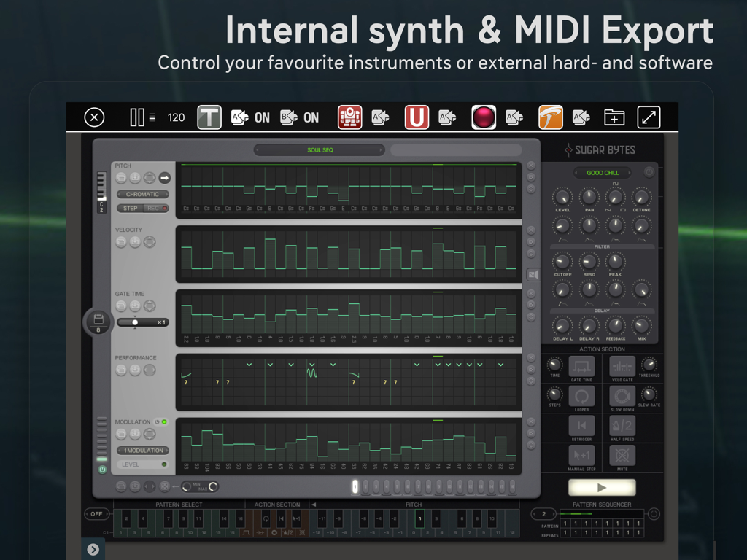The image size is (747, 560).
Task: Open the CHROMATIC scale dropdown
Action: pyautogui.click(x=142, y=194)
